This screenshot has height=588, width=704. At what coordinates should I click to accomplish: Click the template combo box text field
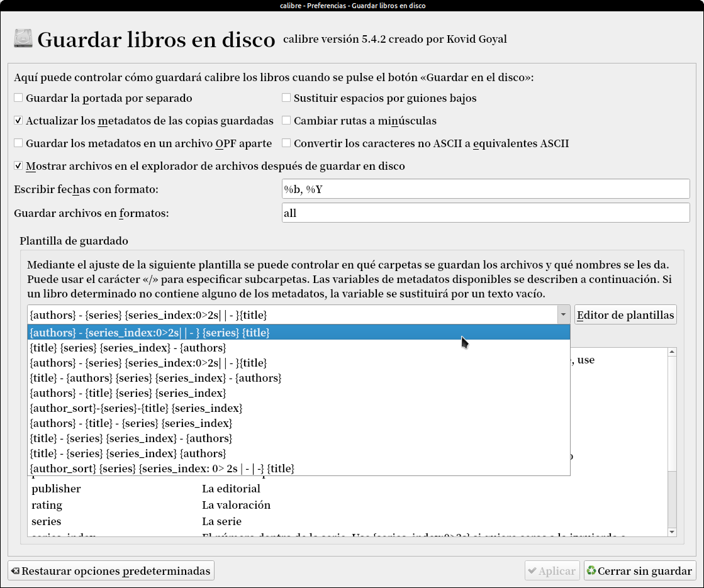point(293,314)
